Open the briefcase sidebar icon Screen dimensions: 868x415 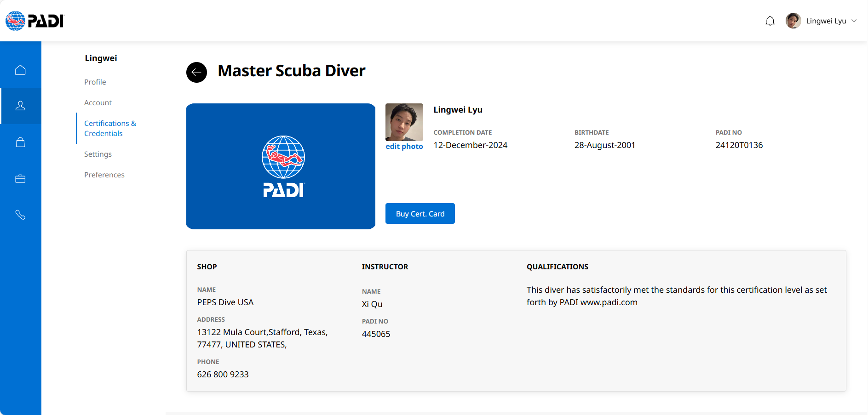[20, 178]
